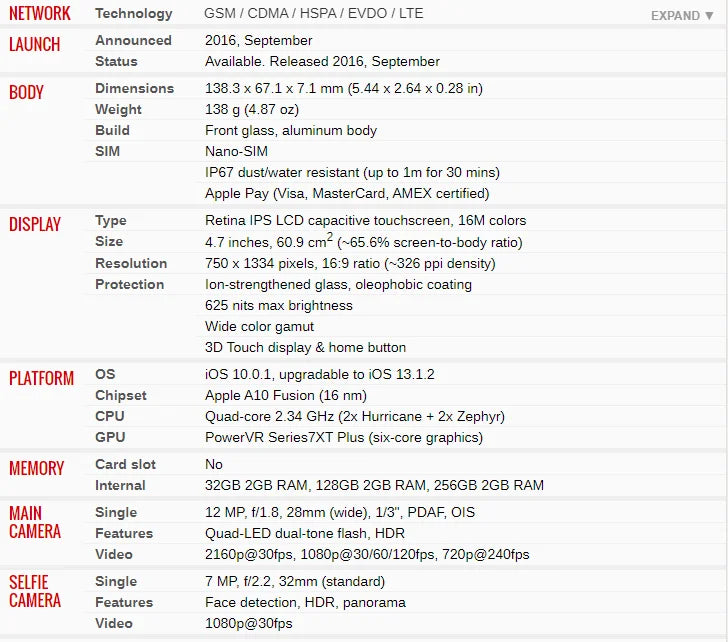Viewport: 728px width, 642px height.
Task: Click the display Type label
Action: [111, 221]
